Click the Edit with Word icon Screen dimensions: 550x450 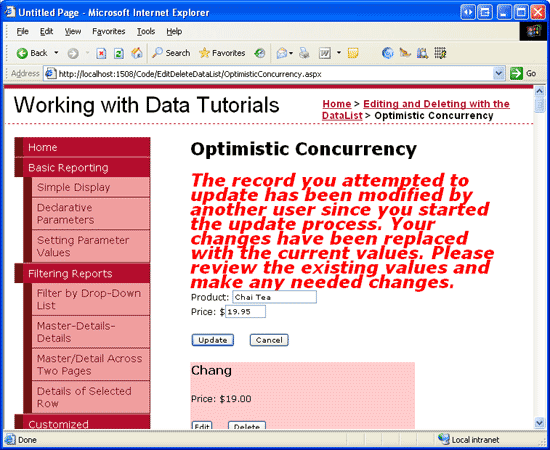coord(324,53)
